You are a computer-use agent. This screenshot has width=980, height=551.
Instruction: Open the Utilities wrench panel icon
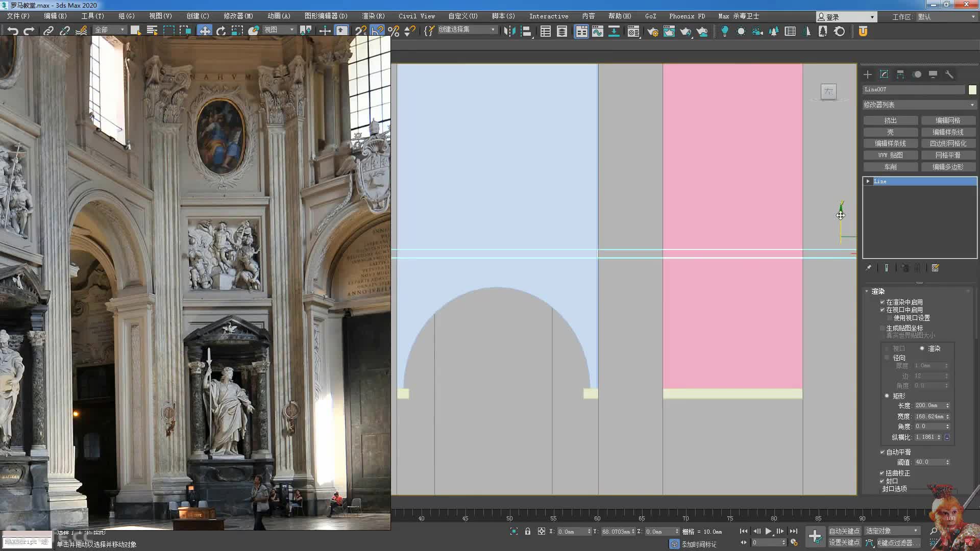[949, 74]
